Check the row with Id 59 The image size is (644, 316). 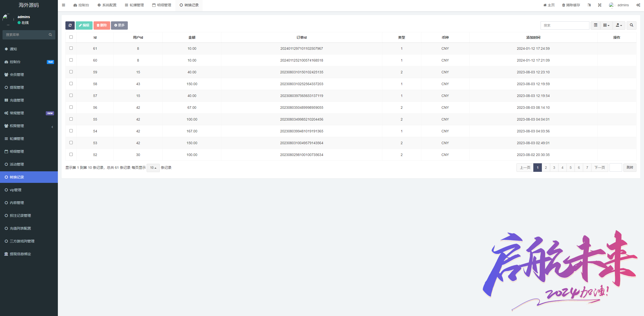(71, 72)
